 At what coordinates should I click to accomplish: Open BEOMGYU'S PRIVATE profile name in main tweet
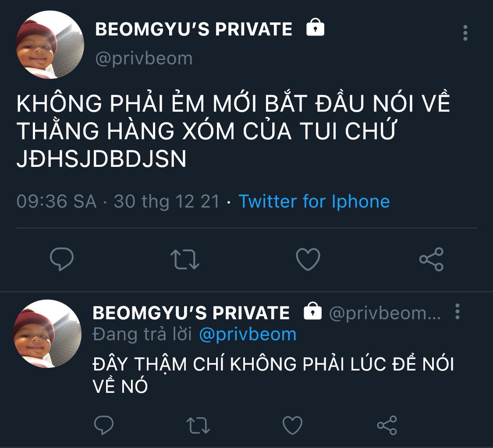[x=194, y=29]
